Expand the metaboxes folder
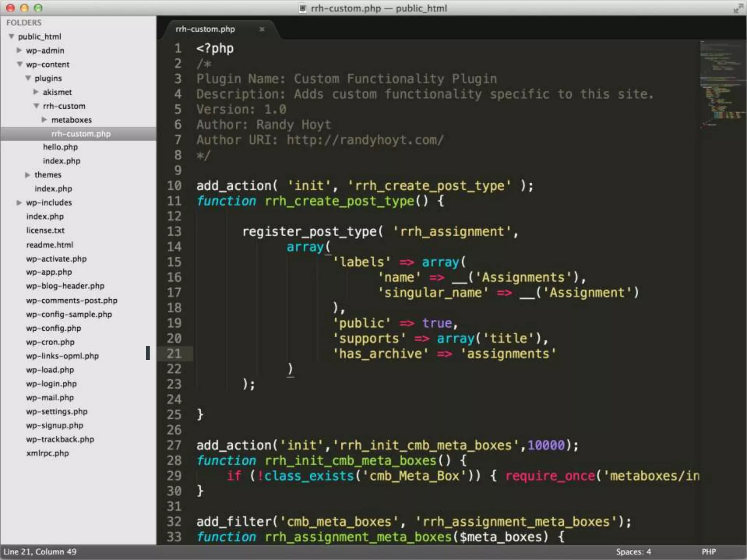Image resolution: width=747 pixels, height=560 pixels. click(44, 120)
